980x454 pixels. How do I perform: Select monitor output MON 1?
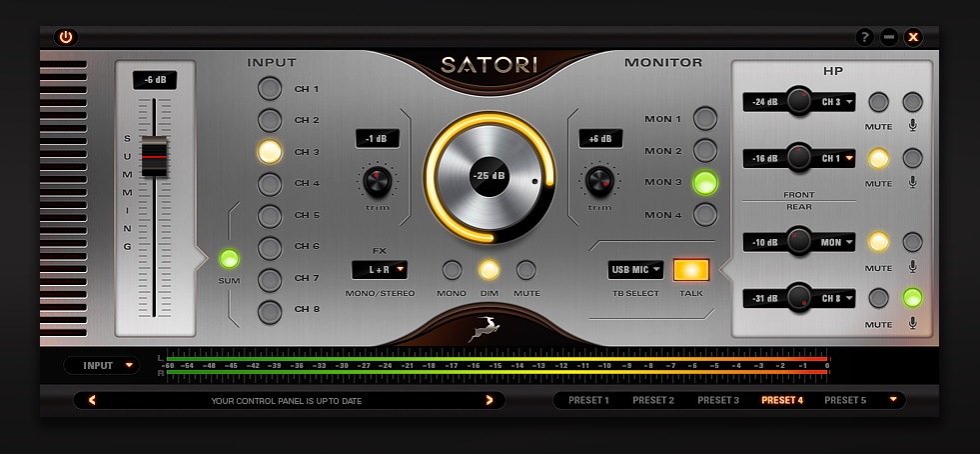(x=705, y=119)
